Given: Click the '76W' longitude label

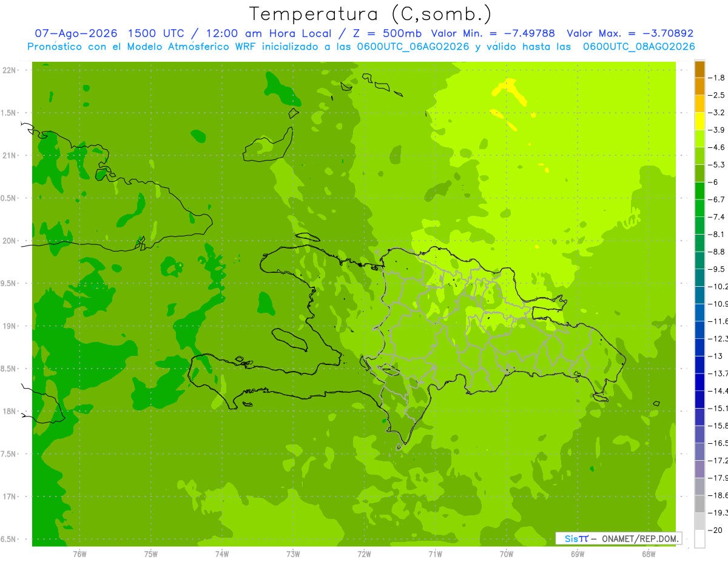Looking at the screenshot, I should pyautogui.click(x=79, y=554).
